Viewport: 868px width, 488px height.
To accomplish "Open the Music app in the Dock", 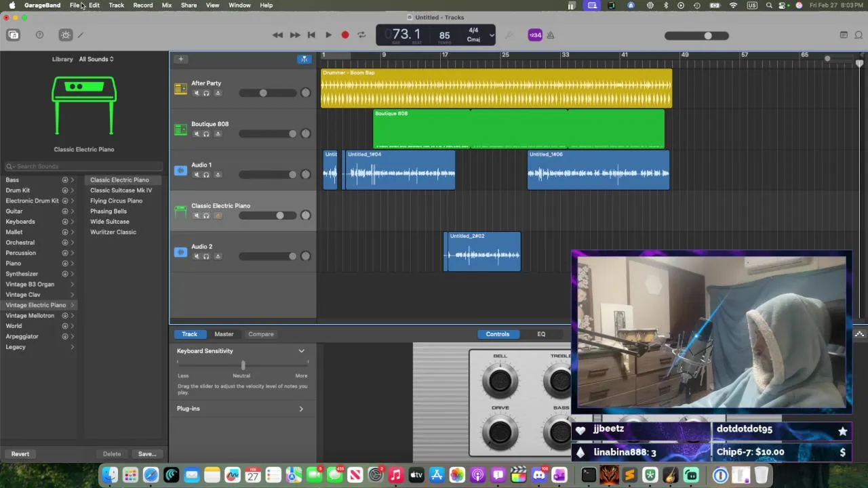I will (396, 475).
